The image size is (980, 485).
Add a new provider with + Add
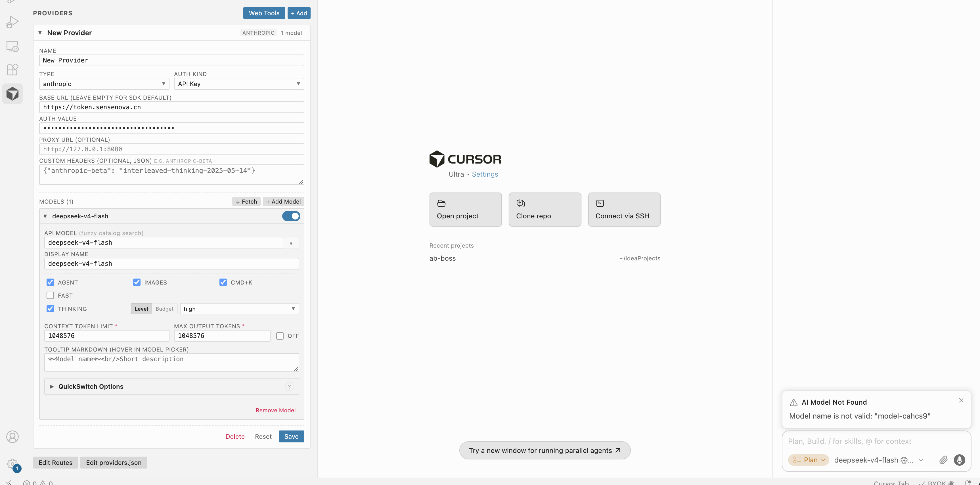[x=299, y=13]
